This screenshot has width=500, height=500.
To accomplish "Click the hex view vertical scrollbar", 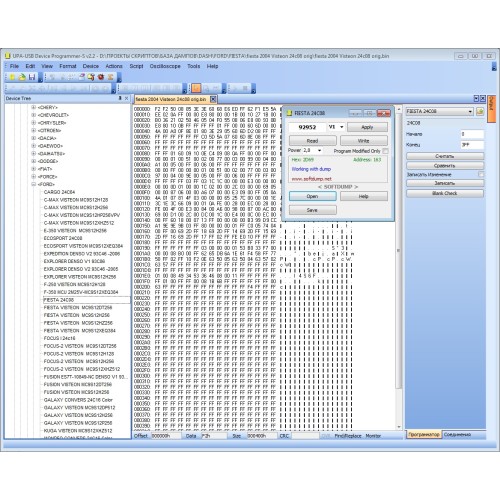I will tap(399, 250).
